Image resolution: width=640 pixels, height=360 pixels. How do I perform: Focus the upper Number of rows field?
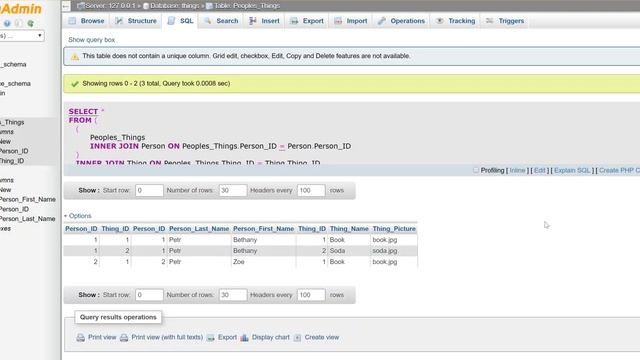pos(233,191)
